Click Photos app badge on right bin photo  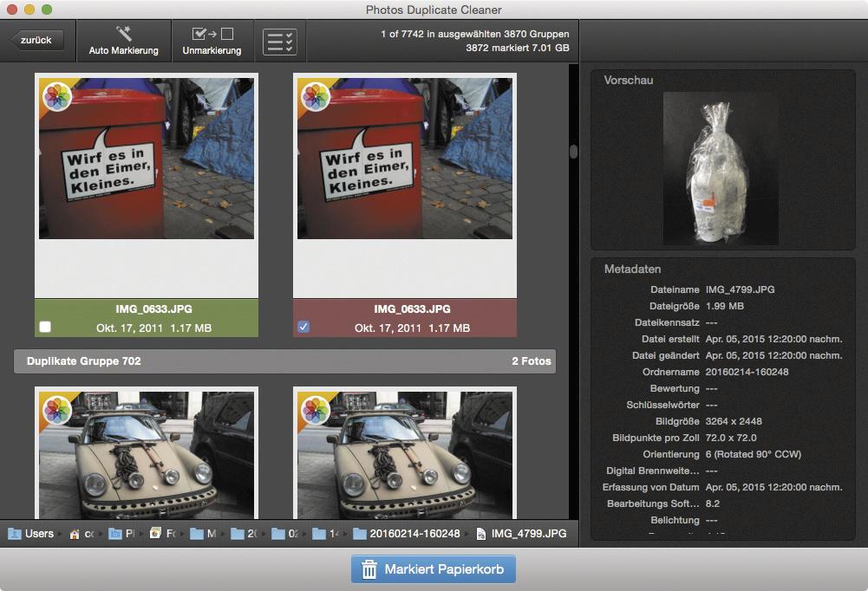[x=316, y=96]
